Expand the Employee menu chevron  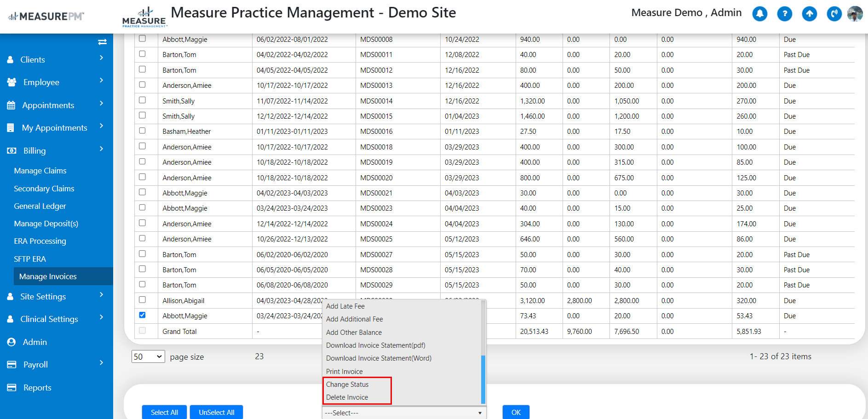(101, 80)
